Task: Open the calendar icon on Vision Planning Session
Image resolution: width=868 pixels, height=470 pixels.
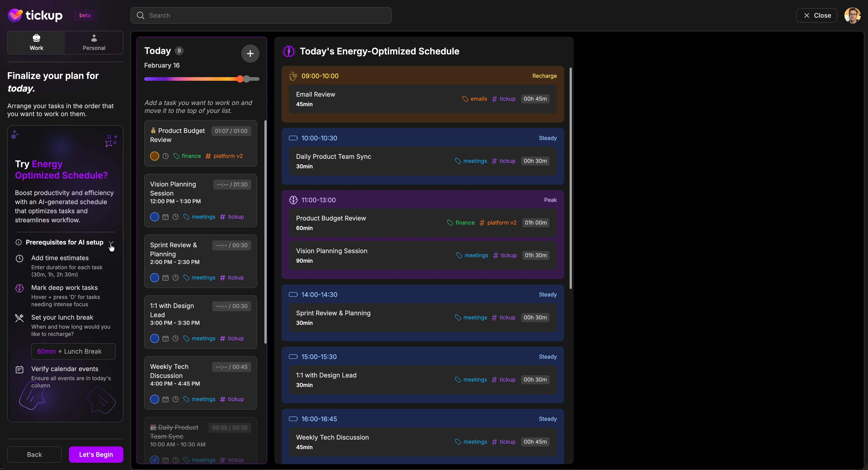Action: tap(165, 217)
